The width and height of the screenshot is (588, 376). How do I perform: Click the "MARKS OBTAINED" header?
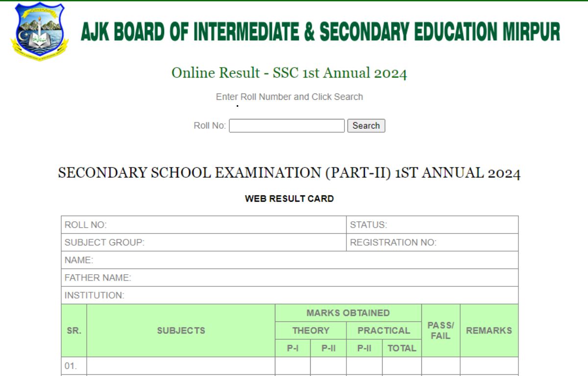(348, 313)
